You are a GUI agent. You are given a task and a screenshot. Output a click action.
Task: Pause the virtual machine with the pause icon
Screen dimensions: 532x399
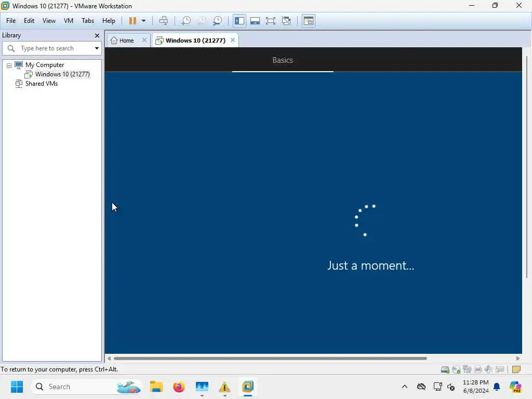[132, 21]
